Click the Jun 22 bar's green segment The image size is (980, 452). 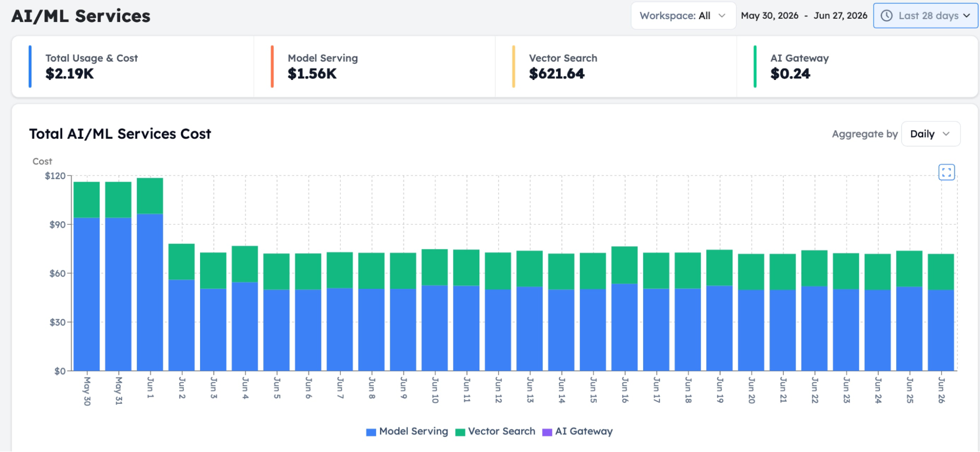[x=814, y=268]
